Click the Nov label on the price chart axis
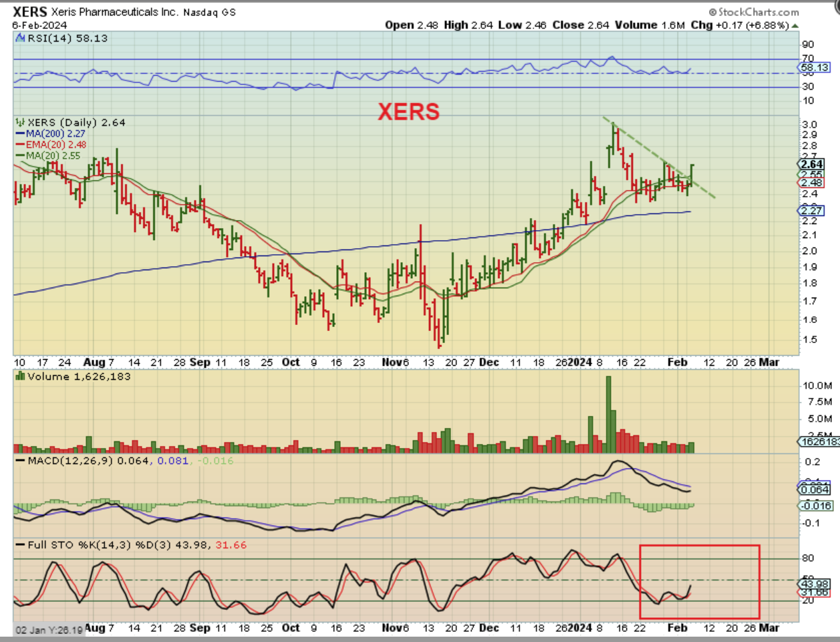The height and width of the screenshot is (642, 840). (392, 362)
